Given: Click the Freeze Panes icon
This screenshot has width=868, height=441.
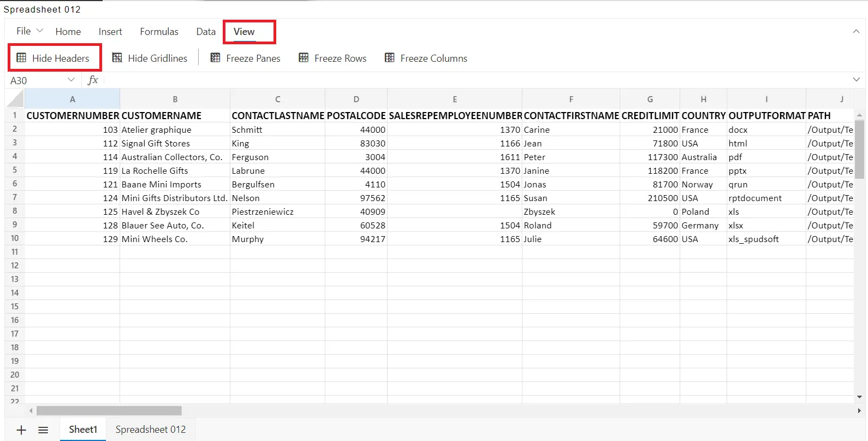Looking at the screenshot, I should (x=215, y=58).
